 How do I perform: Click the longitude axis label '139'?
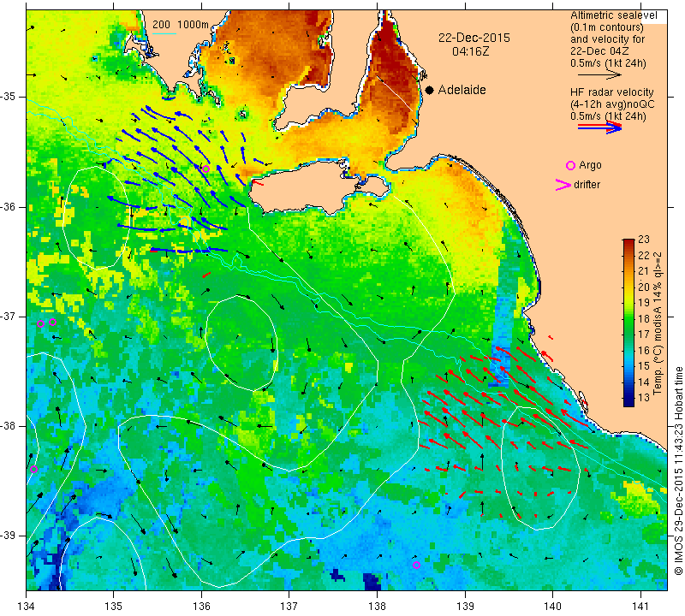pyautogui.click(x=465, y=606)
